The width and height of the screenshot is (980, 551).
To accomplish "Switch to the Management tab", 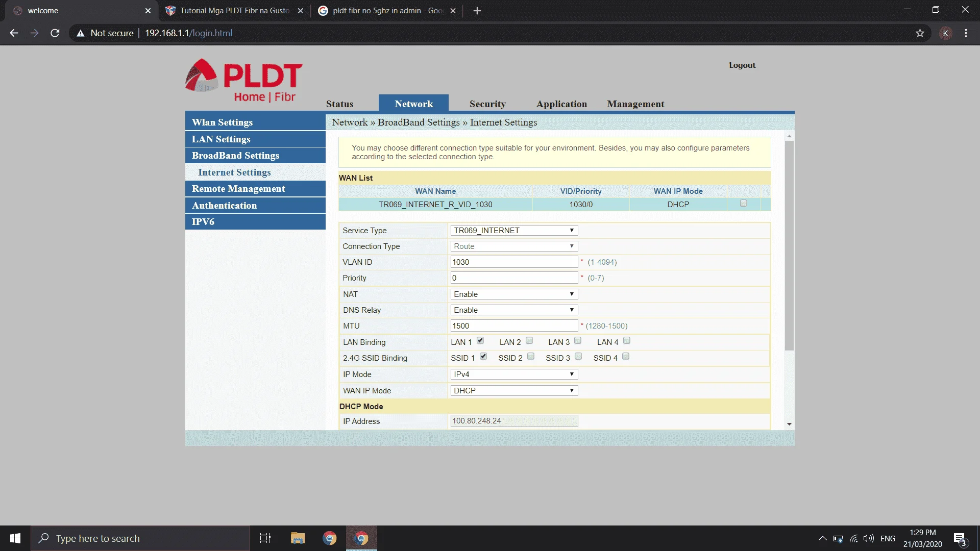I will [x=635, y=104].
